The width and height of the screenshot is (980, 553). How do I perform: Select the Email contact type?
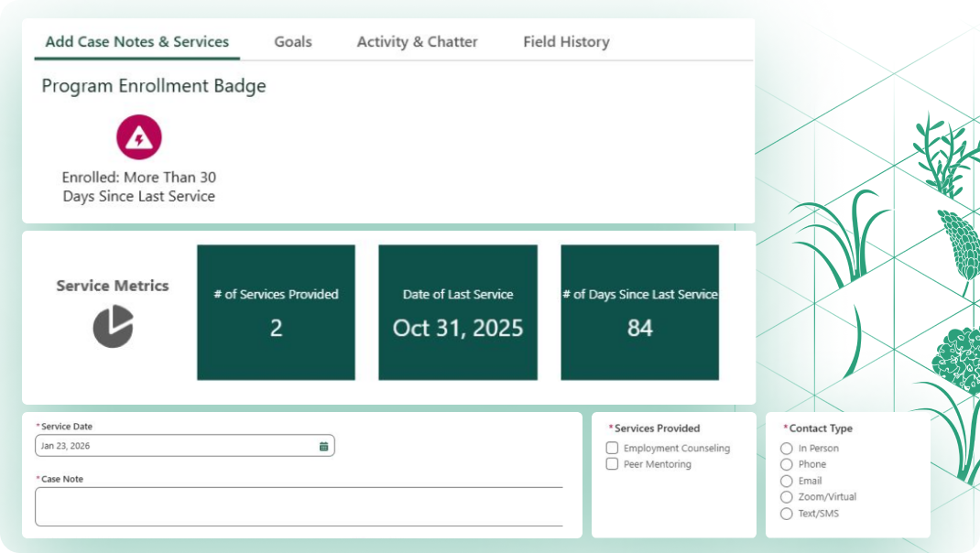786,482
